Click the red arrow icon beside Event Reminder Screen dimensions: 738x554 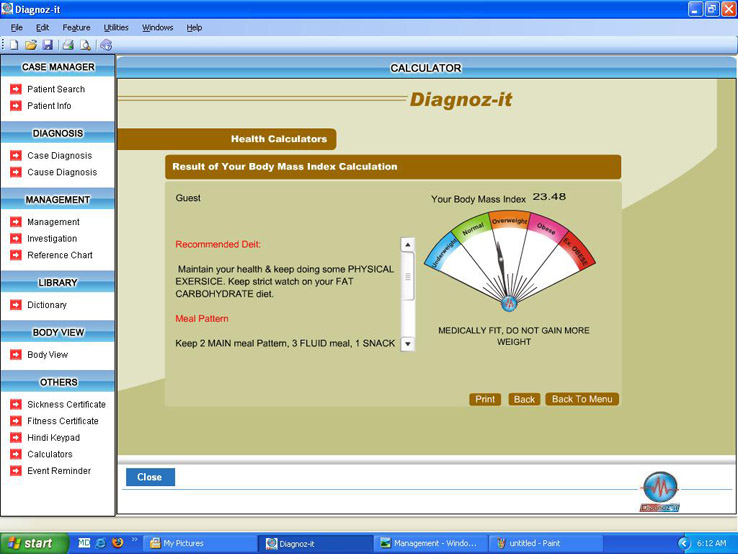pos(16,470)
